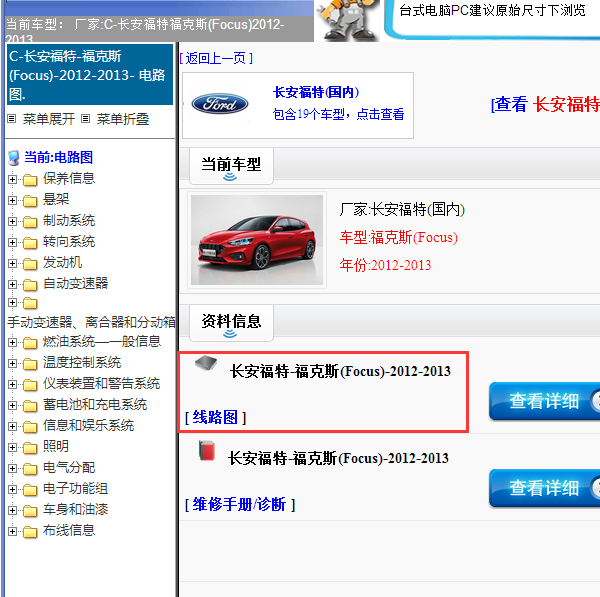This screenshot has height=597, width=600.
Task: Click the folder icon beside 电子功能组
Action: (x=30, y=490)
